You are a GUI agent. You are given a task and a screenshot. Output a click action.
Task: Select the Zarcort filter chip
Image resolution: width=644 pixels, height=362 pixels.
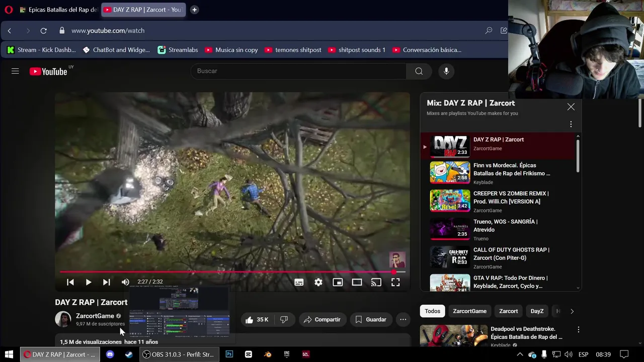(508, 311)
